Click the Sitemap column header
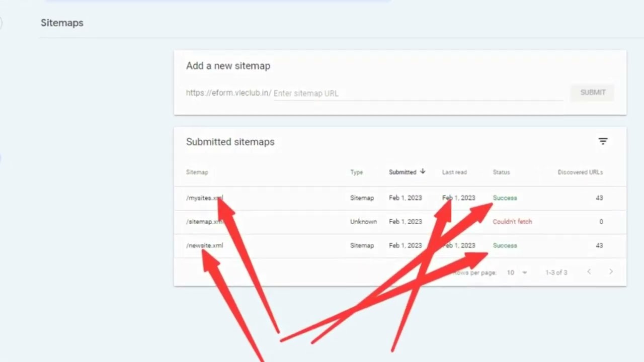This screenshot has width=644, height=362. pyautogui.click(x=197, y=172)
